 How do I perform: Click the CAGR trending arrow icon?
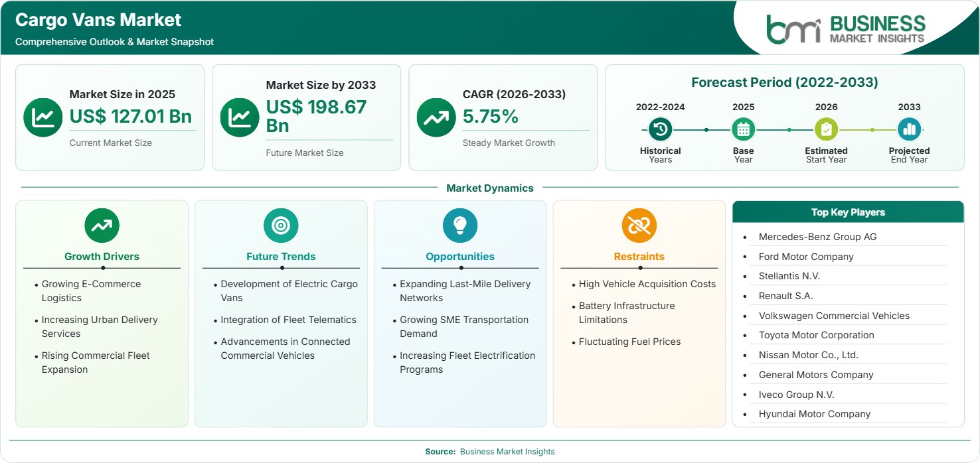[x=436, y=117]
